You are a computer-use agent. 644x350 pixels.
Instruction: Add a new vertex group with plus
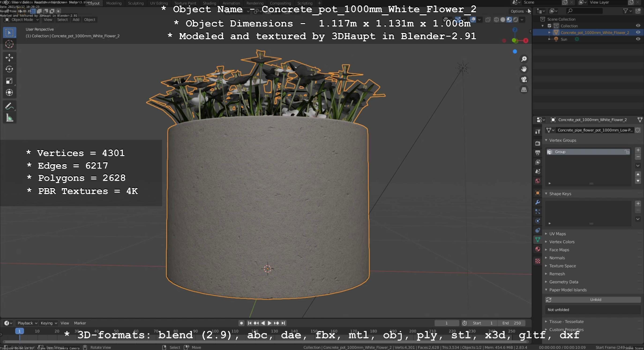click(638, 150)
